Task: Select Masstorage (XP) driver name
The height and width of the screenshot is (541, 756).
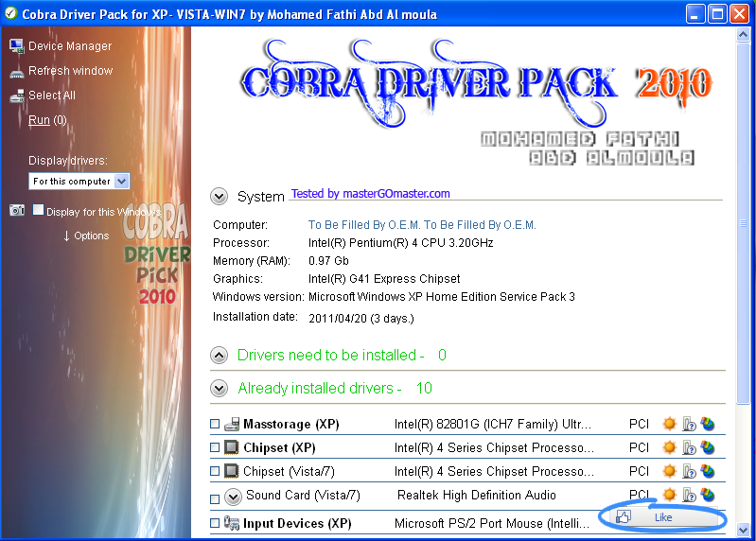Action: (x=291, y=425)
